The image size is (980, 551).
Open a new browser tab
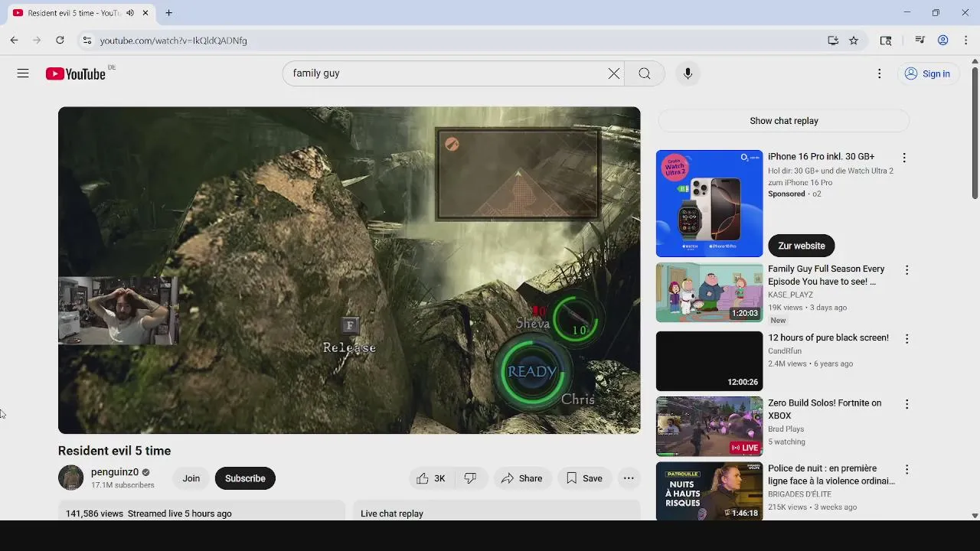(168, 13)
